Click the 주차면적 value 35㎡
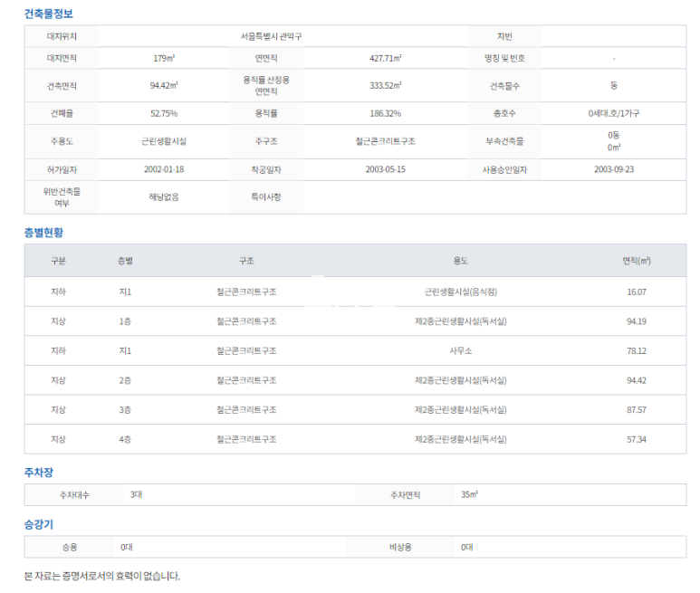The width and height of the screenshot is (700, 593). pyautogui.click(x=469, y=495)
